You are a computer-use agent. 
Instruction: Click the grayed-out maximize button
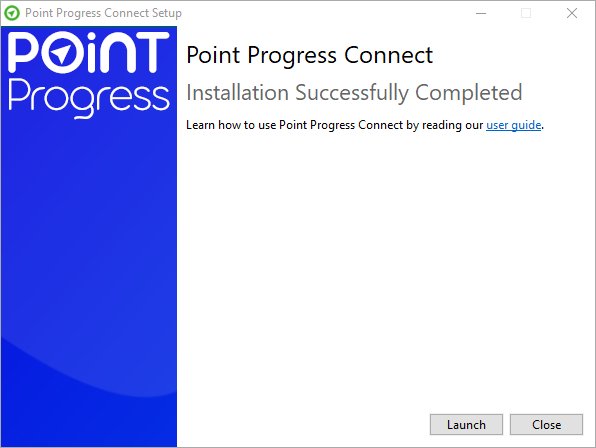click(526, 13)
